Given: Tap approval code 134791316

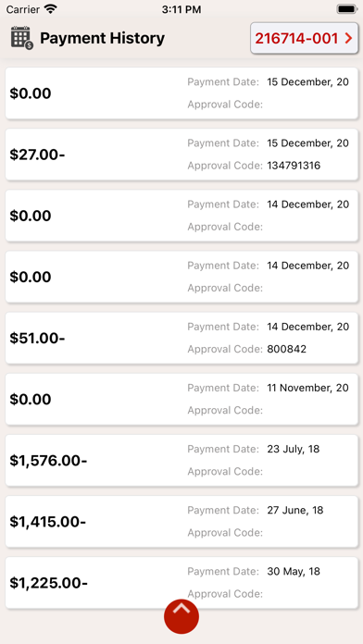Looking at the screenshot, I should click(x=294, y=166).
